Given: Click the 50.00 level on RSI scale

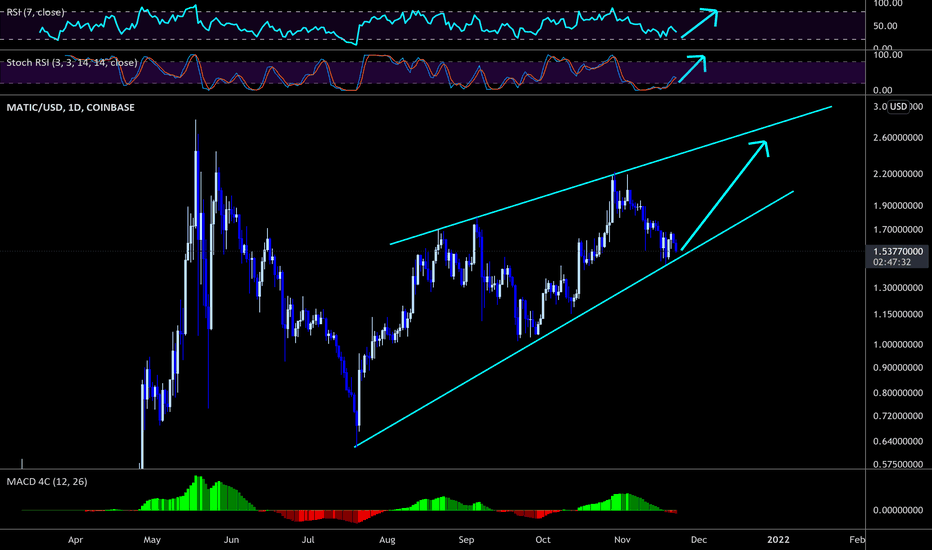Looking at the screenshot, I should 886,26.
